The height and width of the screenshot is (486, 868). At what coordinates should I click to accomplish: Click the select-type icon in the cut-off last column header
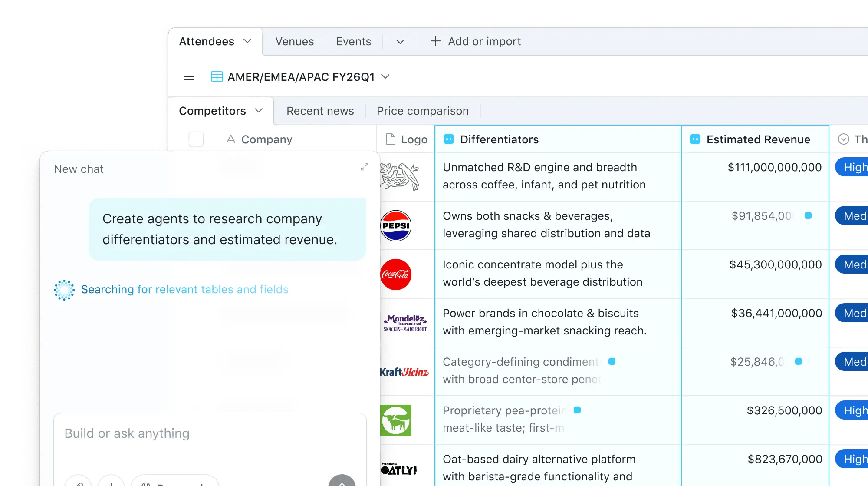point(844,139)
